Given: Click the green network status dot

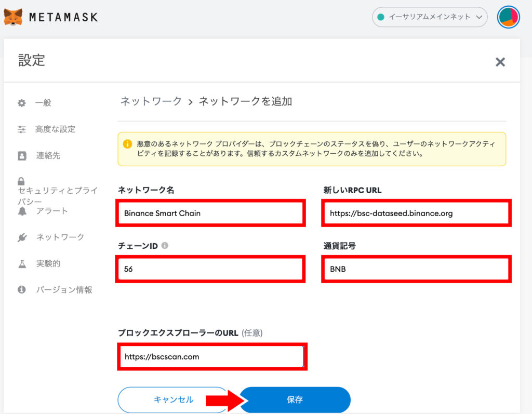Looking at the screenshot, I should coord(381,17).
